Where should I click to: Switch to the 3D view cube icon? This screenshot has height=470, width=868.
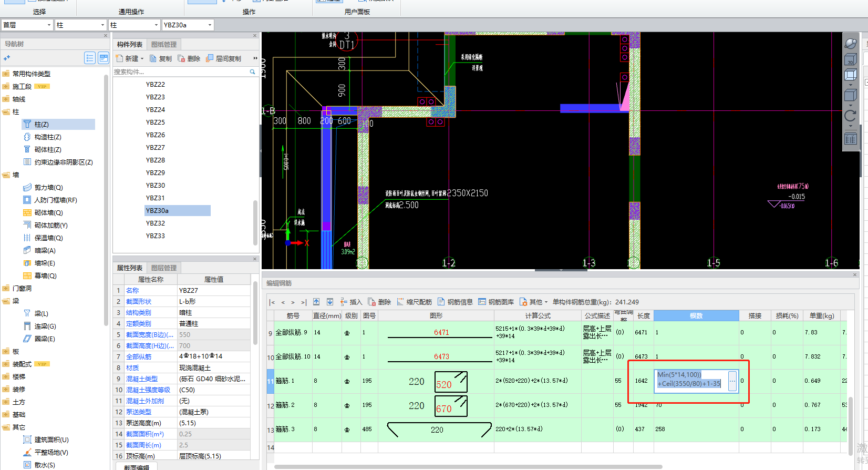(850, 60)
